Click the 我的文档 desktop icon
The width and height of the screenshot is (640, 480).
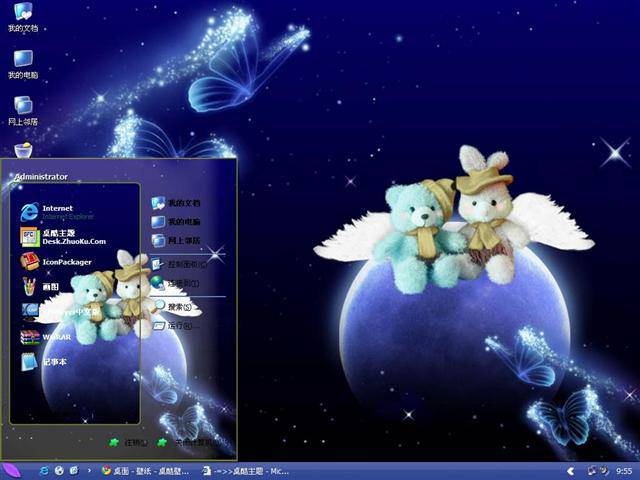click(23, 17)
